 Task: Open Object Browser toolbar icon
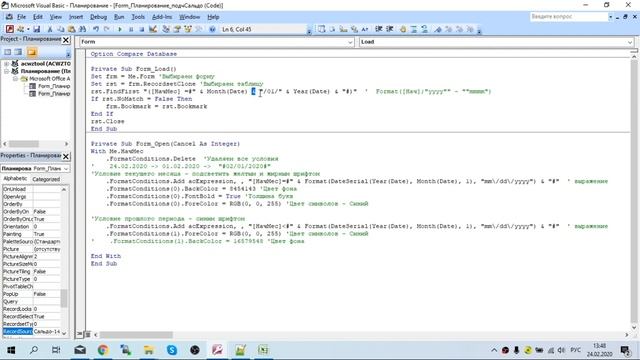click(x=188, y=29)
